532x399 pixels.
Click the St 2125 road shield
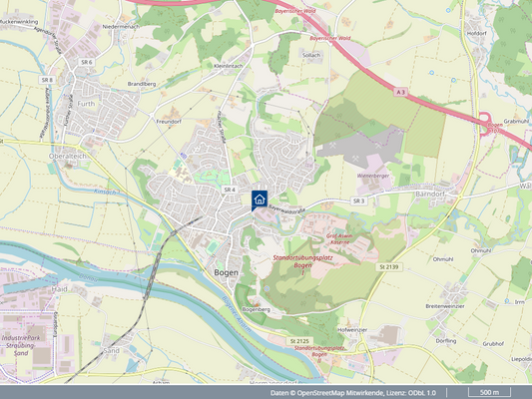coord(299,341)
